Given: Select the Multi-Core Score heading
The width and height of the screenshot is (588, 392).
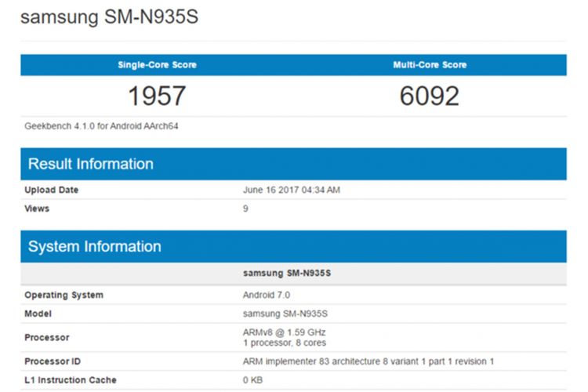Looking at the screenshot, I should [x=429, y=64].
